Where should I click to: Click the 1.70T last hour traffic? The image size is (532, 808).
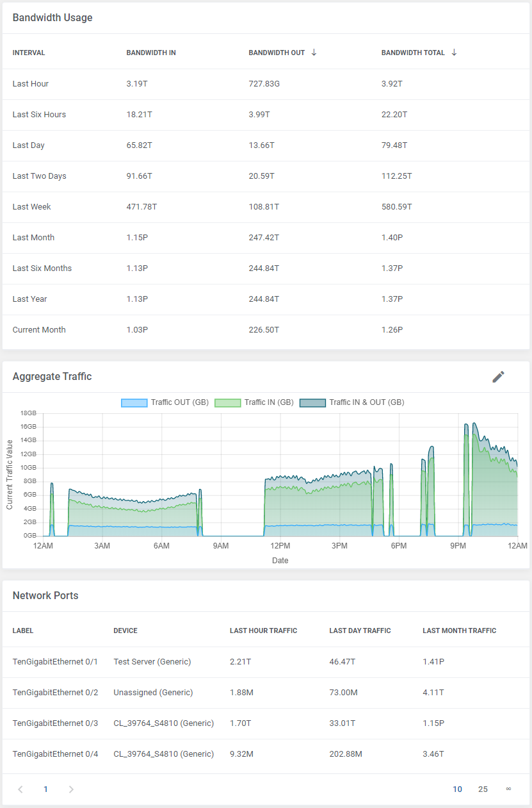point(241,723)
